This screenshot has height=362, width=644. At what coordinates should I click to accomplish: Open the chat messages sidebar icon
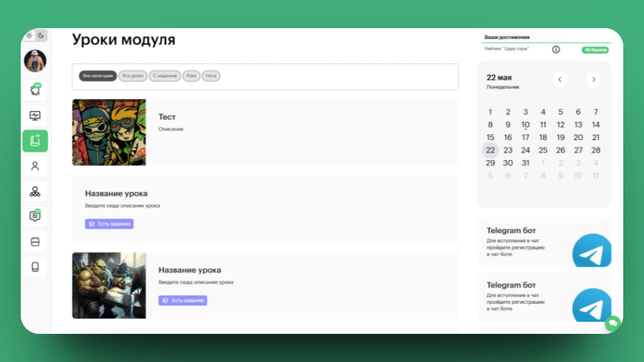(35, 216)
